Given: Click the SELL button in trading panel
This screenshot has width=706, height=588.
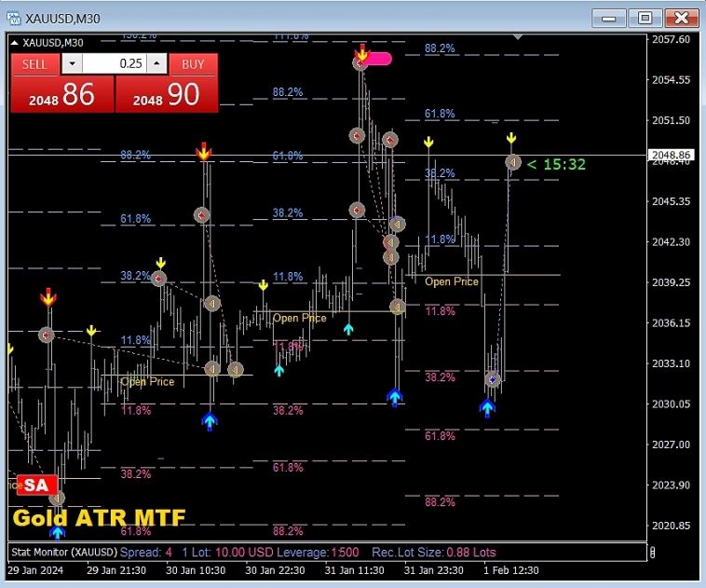Looking at the screenshot, I should pos(34,63).
